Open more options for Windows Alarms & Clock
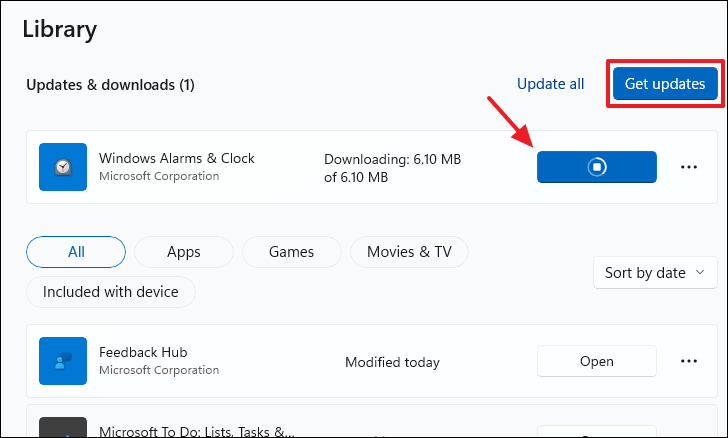The width and height of the screenshot is (728, 438). click(689, 167)
